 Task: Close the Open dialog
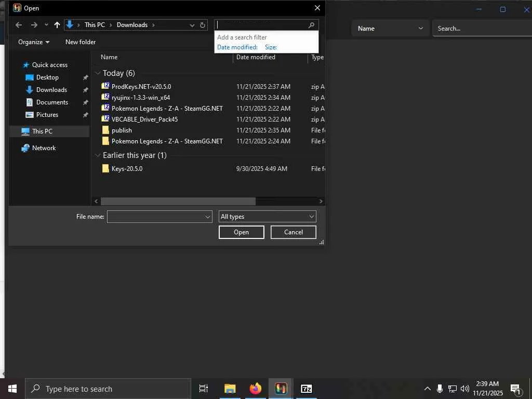pos(317,8)
